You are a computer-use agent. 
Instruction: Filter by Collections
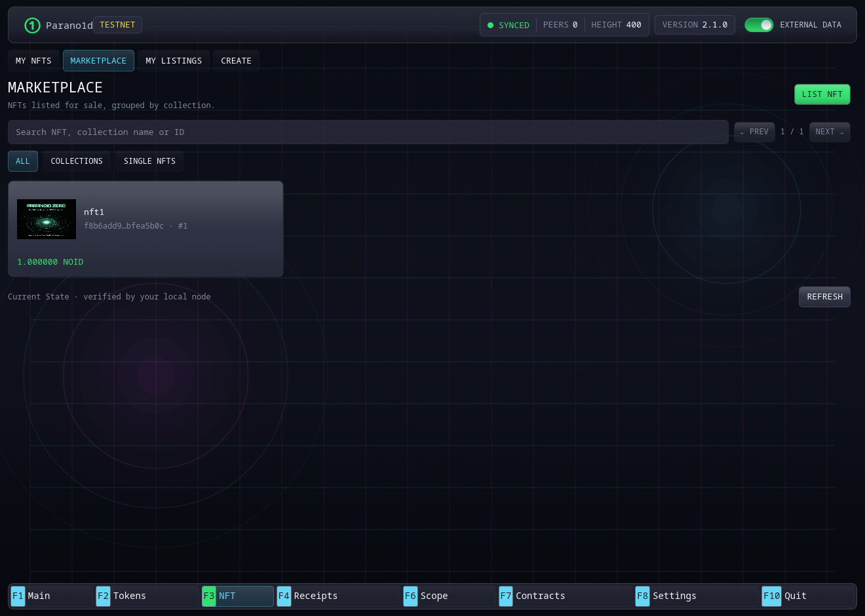pos(77,161)
